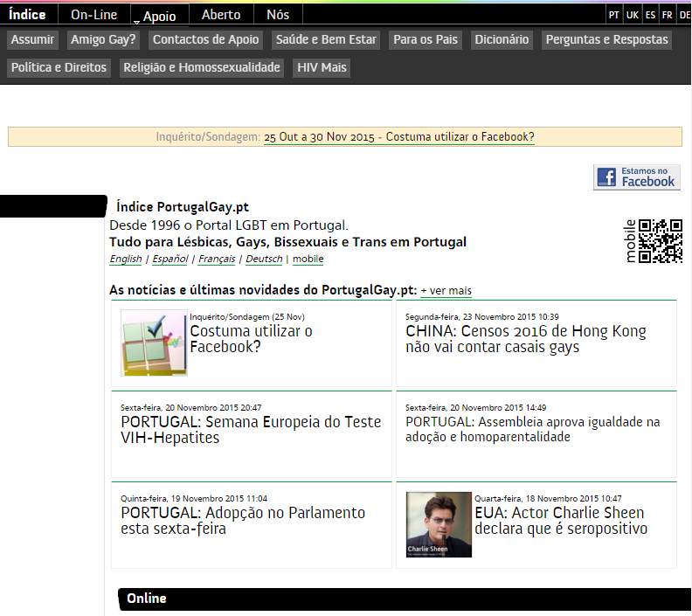The image size is (692, 616).
Task: Expand the Apoio tab dropdown
Action: (159, 16)
